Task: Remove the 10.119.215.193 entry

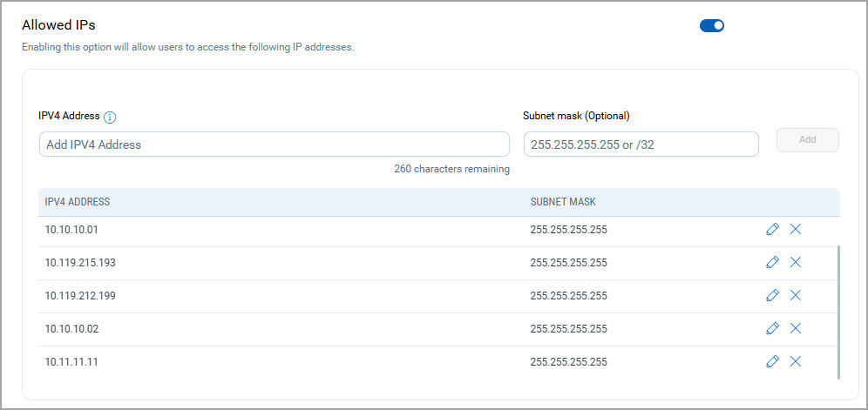Action: (x=796, y=262)
